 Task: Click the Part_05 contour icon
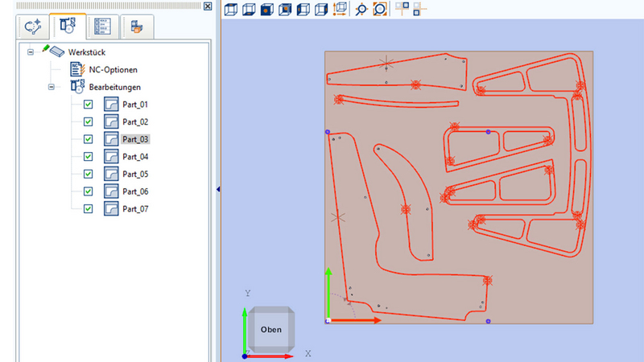[x=111, y=175]
